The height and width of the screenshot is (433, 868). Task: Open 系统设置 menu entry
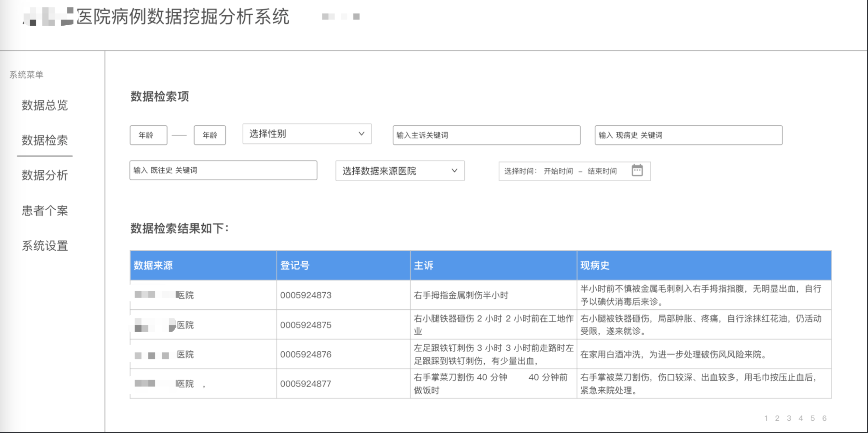[45, 246]
